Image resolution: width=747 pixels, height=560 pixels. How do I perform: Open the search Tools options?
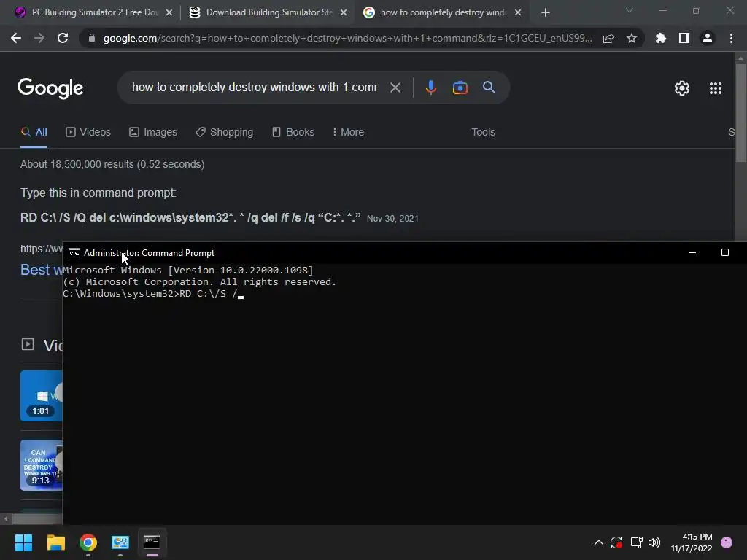coord(483,133)
